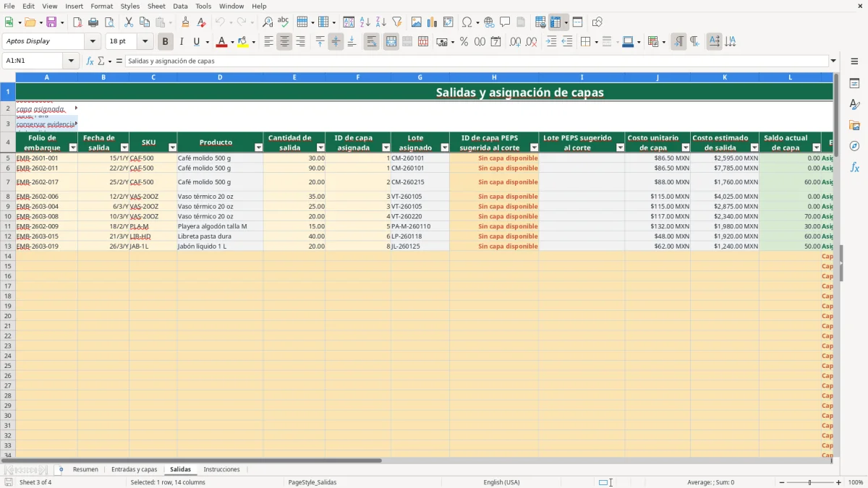Open filter dropdown for Producto column
868x488 pixels.
tap(258, 147)
